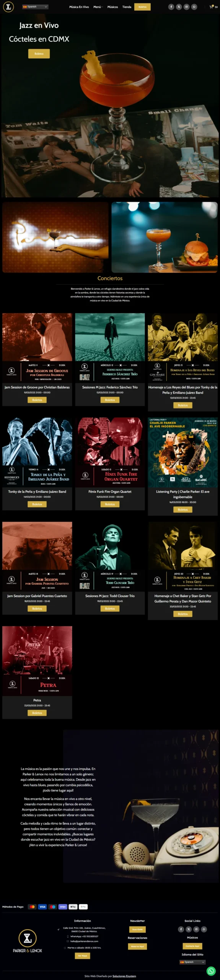Screen dimensions: 220x980
Task: Open the Facebook icon in header
Action: (x=171, y=7)
